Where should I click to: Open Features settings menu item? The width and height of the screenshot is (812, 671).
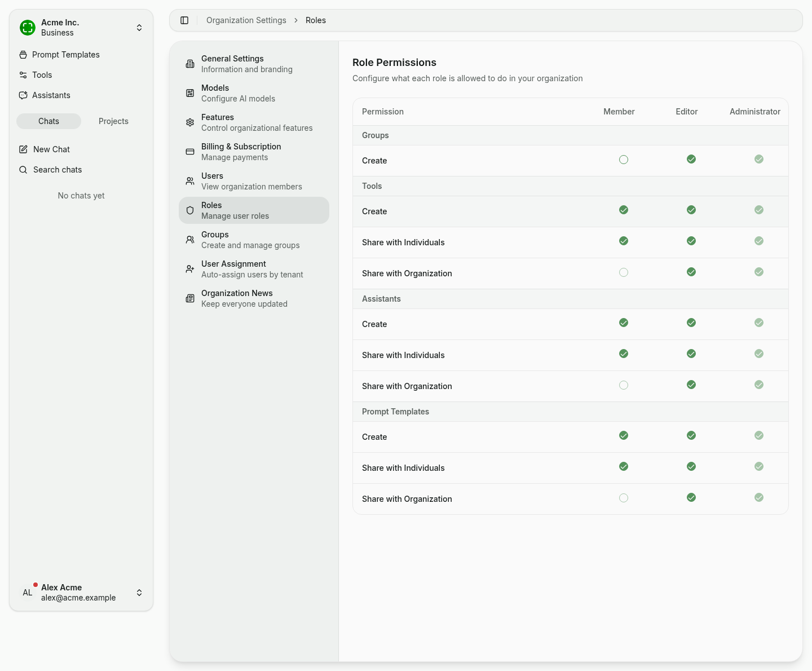(254, 122)
